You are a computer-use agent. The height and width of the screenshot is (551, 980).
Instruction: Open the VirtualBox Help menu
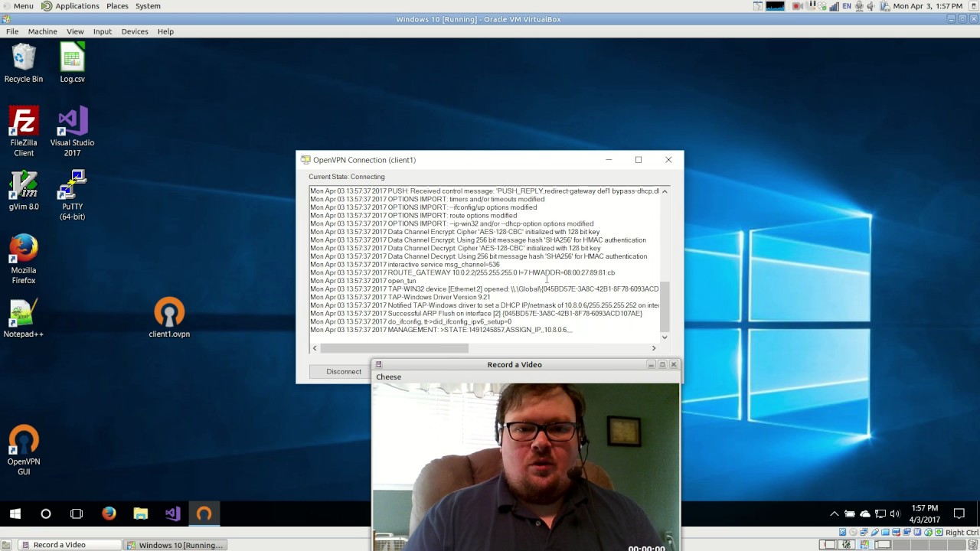(165, 31)
